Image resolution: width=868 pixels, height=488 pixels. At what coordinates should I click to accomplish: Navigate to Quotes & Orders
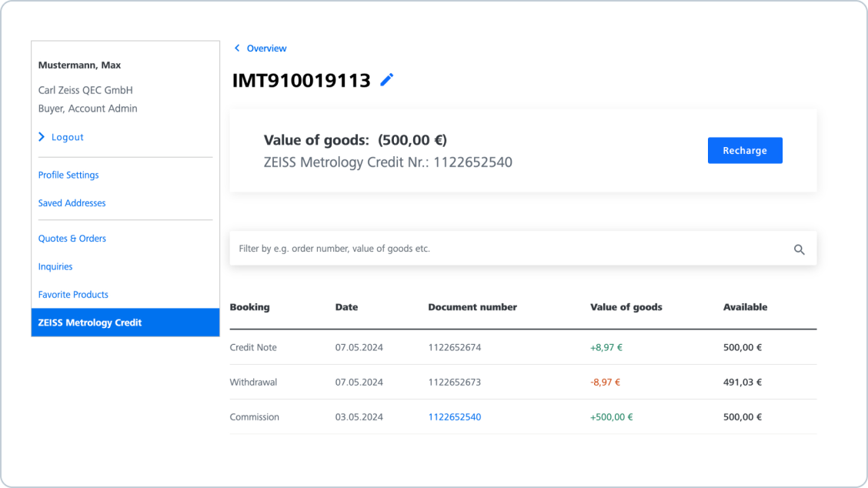tap(72, 239)
